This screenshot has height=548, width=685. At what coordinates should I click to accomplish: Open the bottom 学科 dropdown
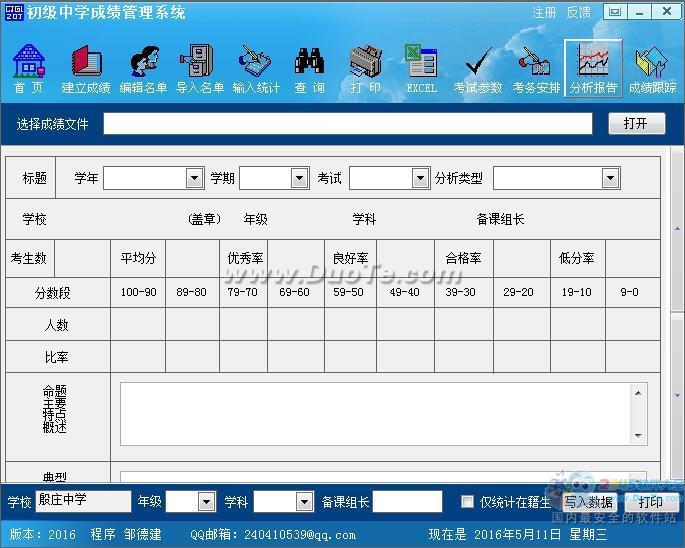[x=304, y=502]
